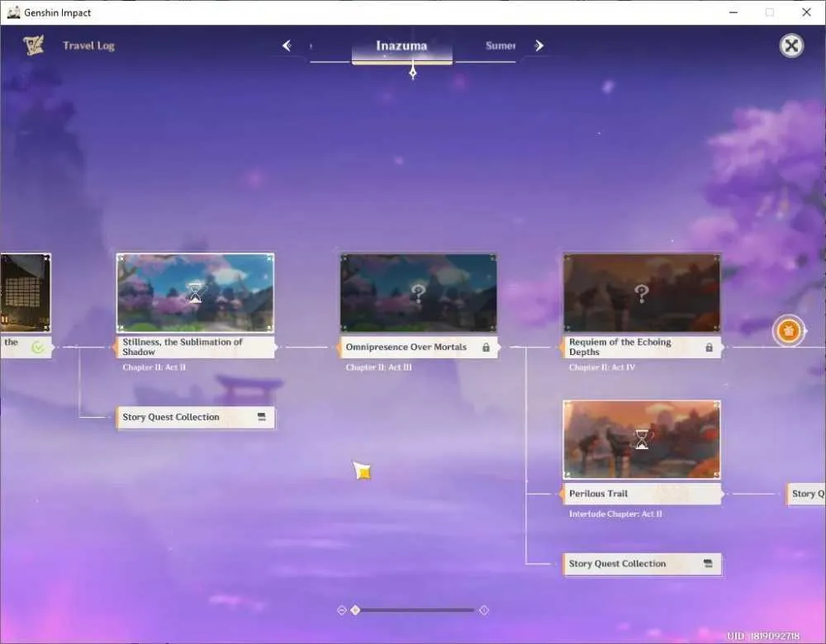Open the Requiem of the Echoing Depths thumbnail
This screenshot has height=644, width=826.
[x=642, y=293]
